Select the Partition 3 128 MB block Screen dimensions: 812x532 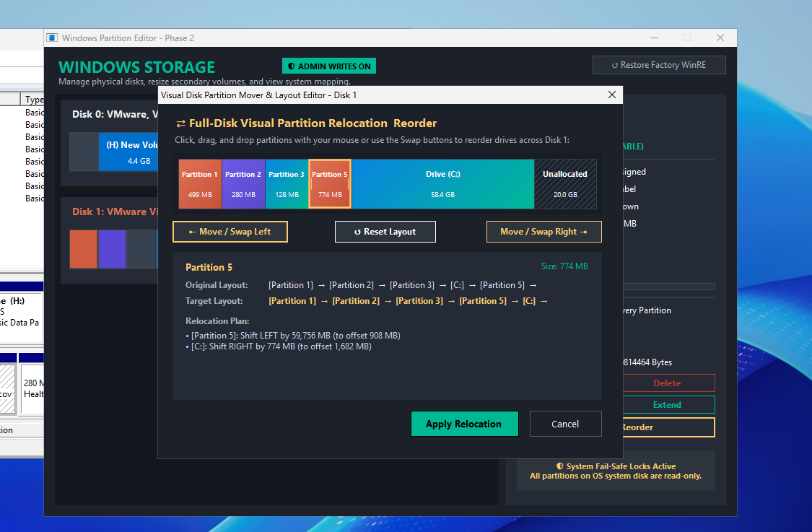click(287, 184)
